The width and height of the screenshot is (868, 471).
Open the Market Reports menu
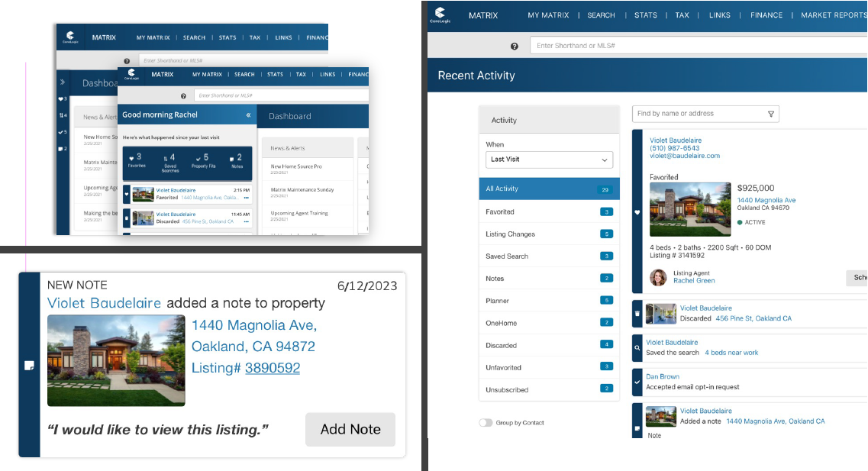[833, 15]
